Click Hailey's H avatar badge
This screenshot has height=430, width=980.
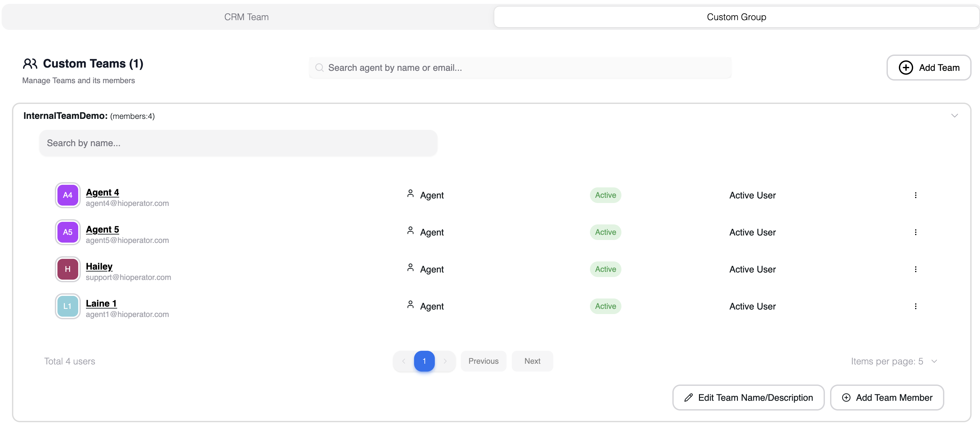68,269
